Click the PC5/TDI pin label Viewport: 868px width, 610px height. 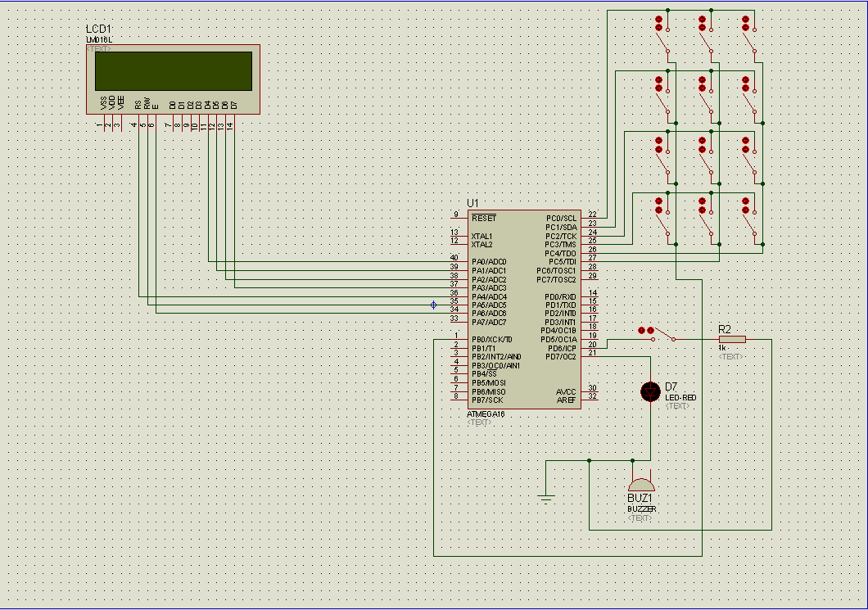click(x=563, y=262)
